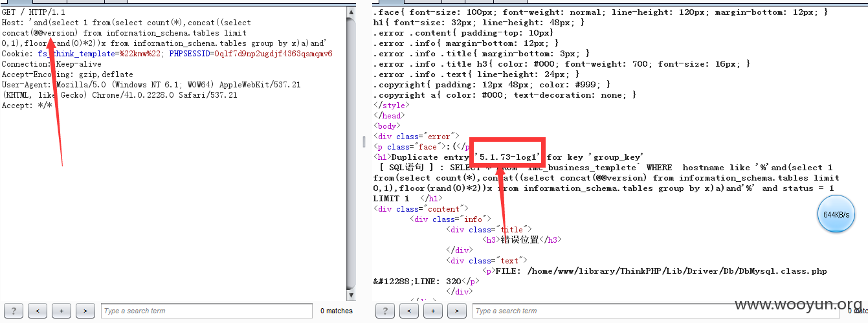Image resolution: width=868 pixels, height=323 pixels.
Task: Open the help button in request pane
Action: click(x=14, y=311)
